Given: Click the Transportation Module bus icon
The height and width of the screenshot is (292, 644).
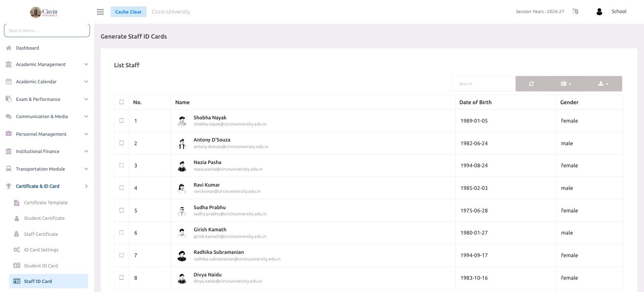Looking at the screenshot, I should click(x=9, y=169).
